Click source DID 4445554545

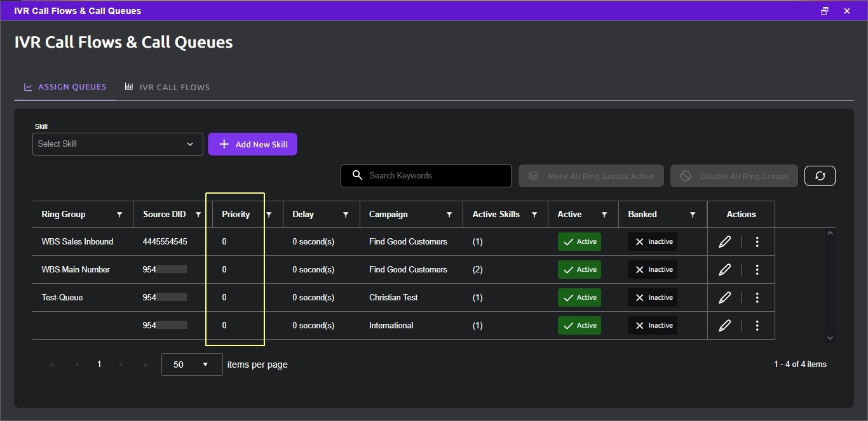[x=165, y=242]
